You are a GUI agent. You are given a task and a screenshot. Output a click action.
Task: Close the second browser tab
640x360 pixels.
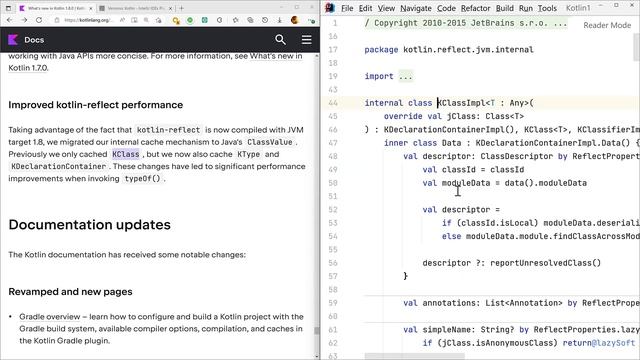click(x=170, y=8)
